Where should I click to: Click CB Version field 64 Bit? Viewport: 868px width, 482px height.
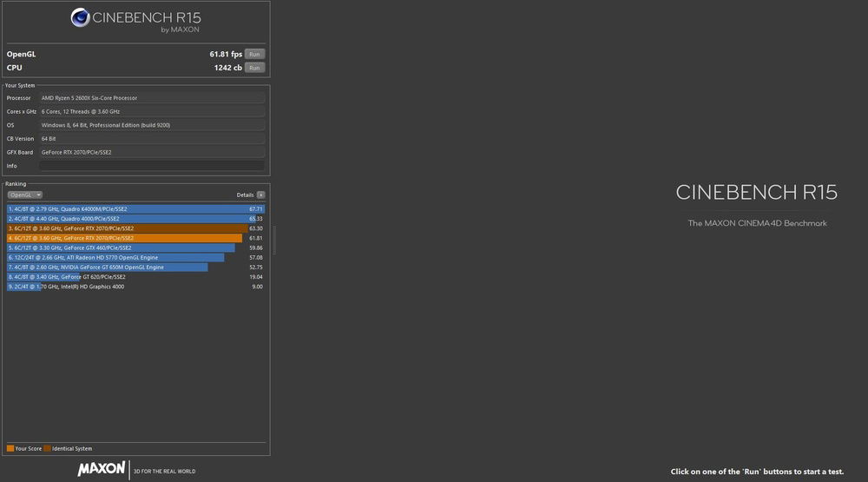tap(152, 138)
